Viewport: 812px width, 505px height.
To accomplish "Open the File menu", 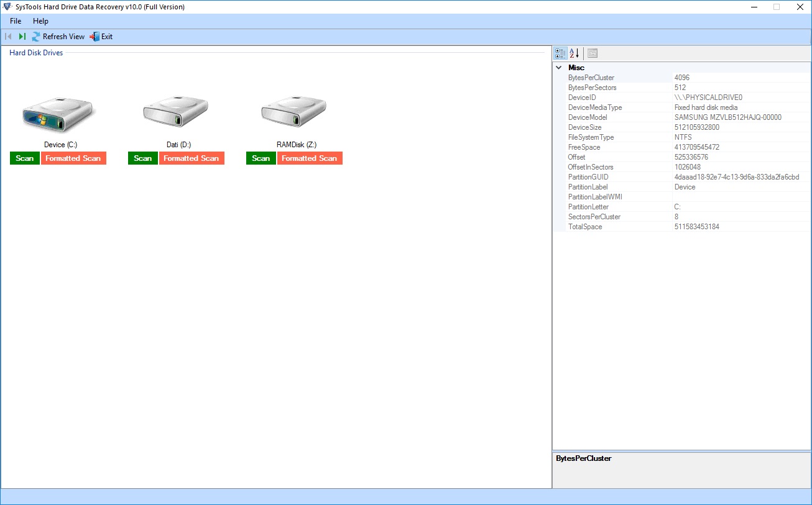I will (x=16, y=21).
